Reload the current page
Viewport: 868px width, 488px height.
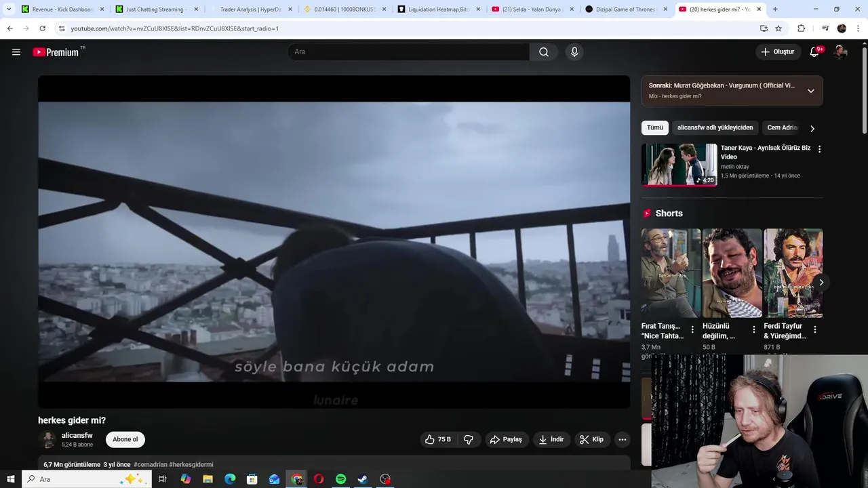click(x=42, y=28)
